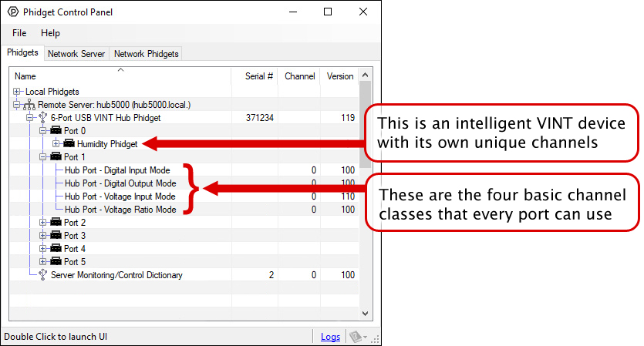Select the 6-Port USB VINT Hub Phidget label
Image resolution: width=644 pixels, height=346 pixels.
coord(106,118)
